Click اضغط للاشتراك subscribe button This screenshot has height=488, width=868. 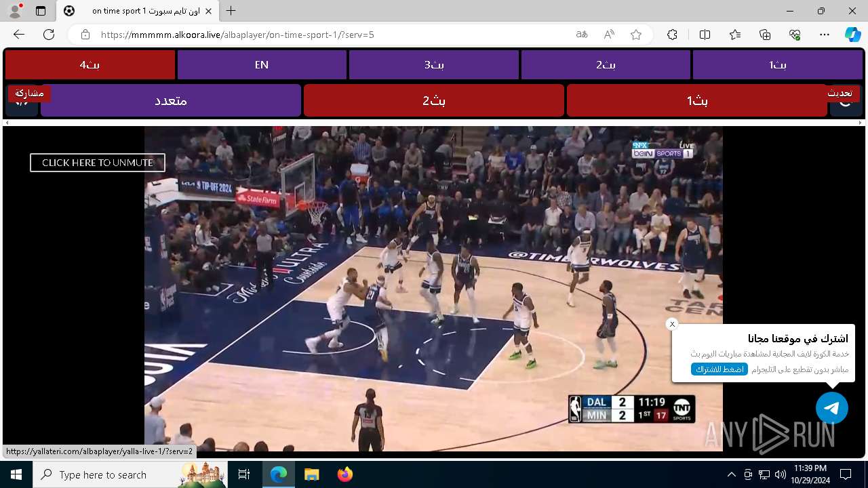719,369
